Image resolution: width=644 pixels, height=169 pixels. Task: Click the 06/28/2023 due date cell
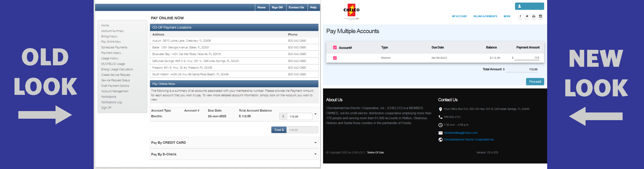point(439,58)
